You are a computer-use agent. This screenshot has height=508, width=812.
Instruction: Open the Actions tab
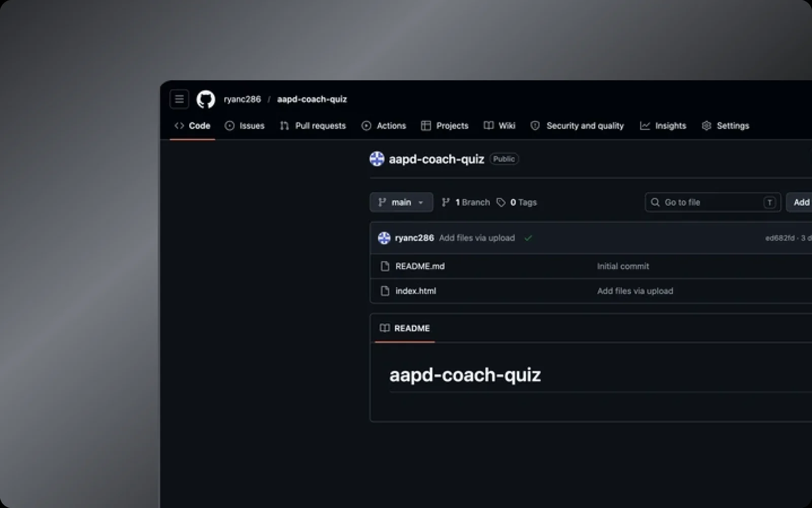(x=384, y=125)
